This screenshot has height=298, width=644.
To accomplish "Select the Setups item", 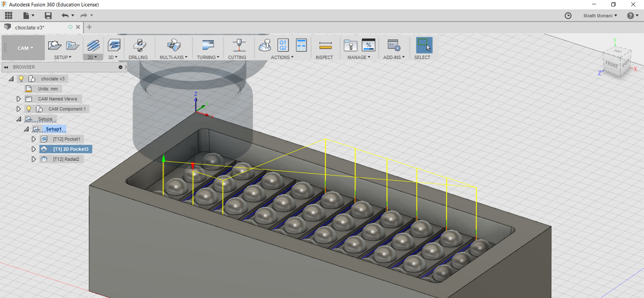I will [x=45, y=119].
